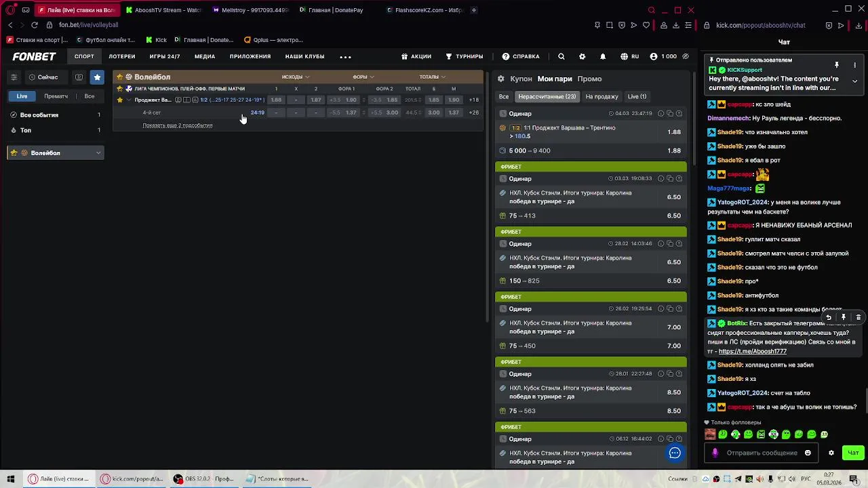
Task: Switch to the Мои пари tab
Action: click(555, 79)
